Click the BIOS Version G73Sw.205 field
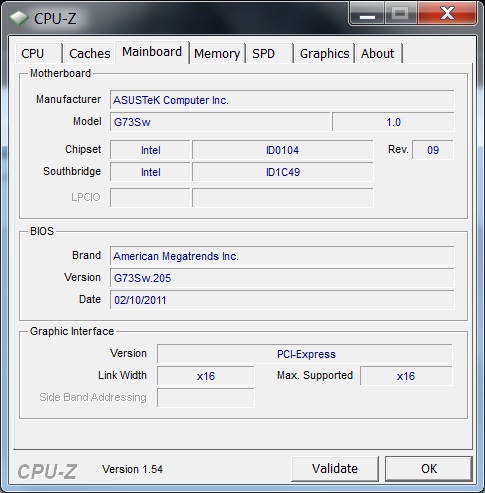 282,278
